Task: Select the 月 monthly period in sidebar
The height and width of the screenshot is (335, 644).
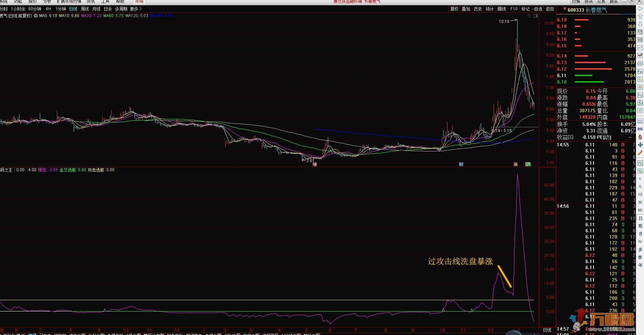Action: click(640, 234)
